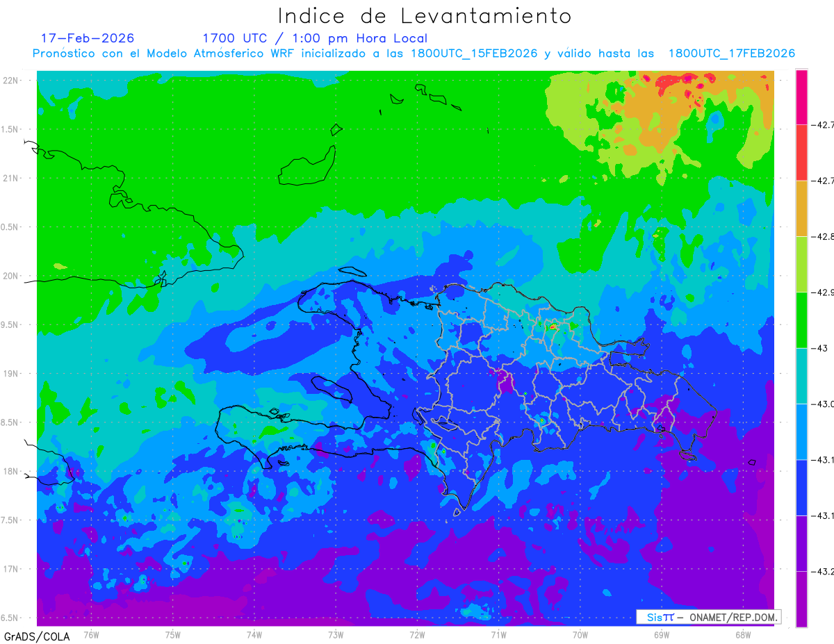
Task: Click the '75W' longitude label
Action: [173, 635]
